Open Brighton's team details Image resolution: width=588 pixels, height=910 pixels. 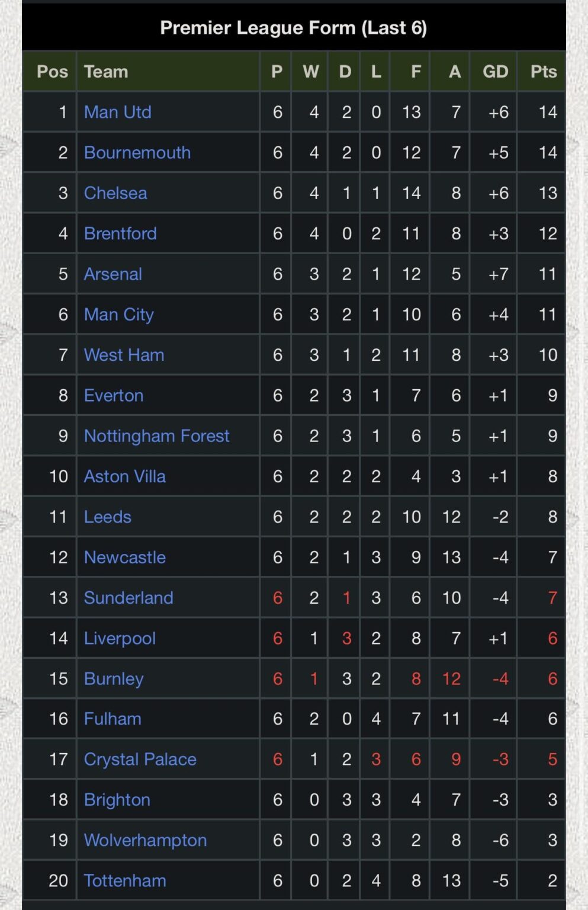pos(117,799)
